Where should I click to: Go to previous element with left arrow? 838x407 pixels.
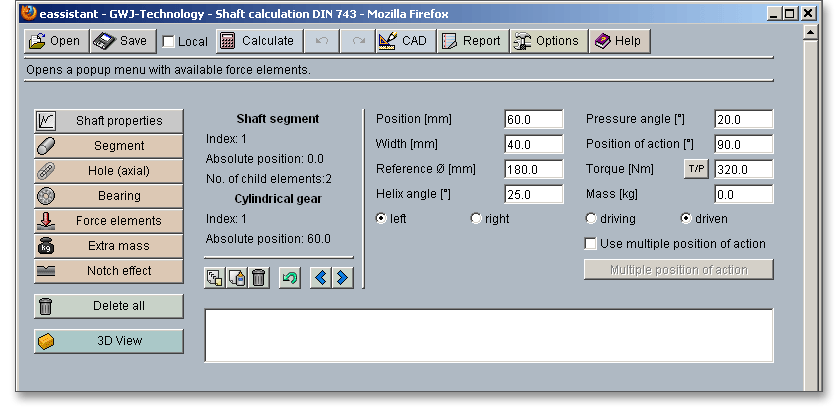(x=321, y=277)
